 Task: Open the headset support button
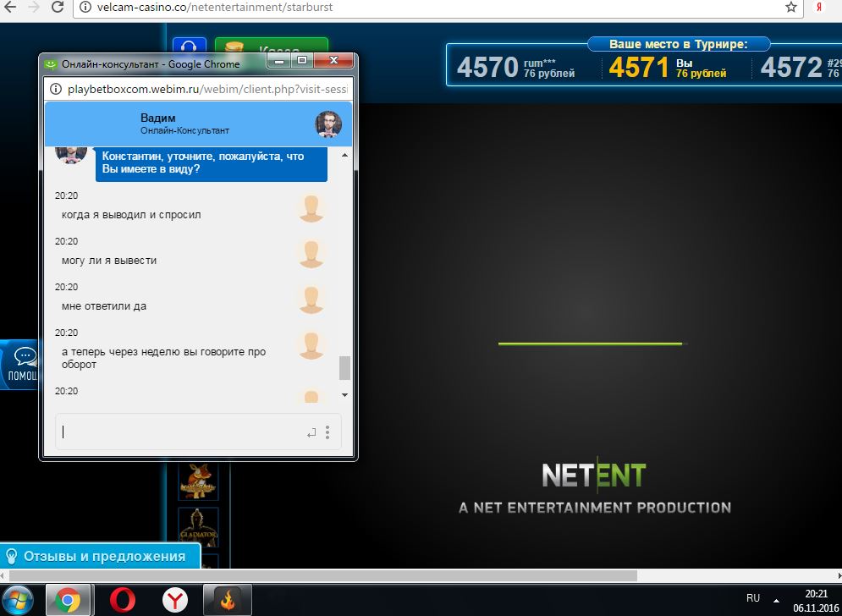(x=189, y=46)
